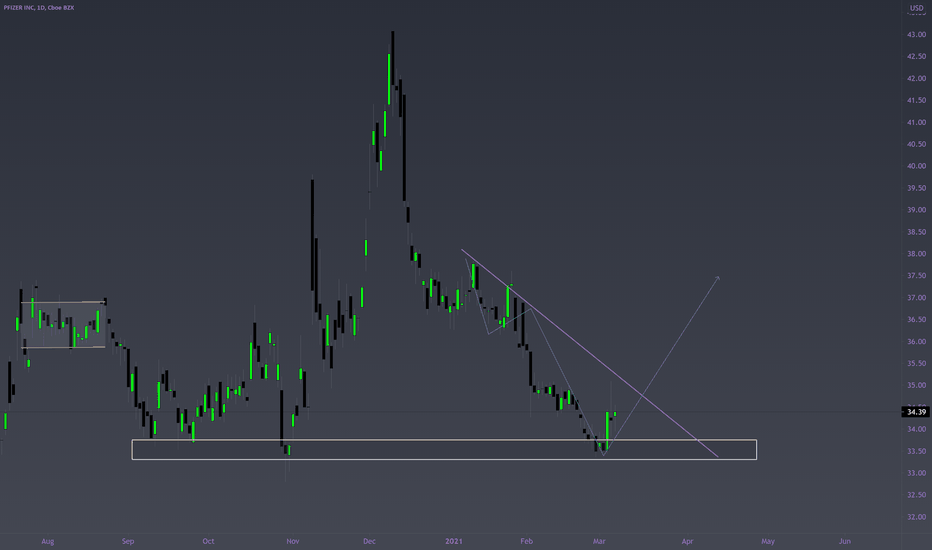This screenshot has height=550, width=932.
Task: Click the 36.50 price axis label
Action: [x=916, y=320]
